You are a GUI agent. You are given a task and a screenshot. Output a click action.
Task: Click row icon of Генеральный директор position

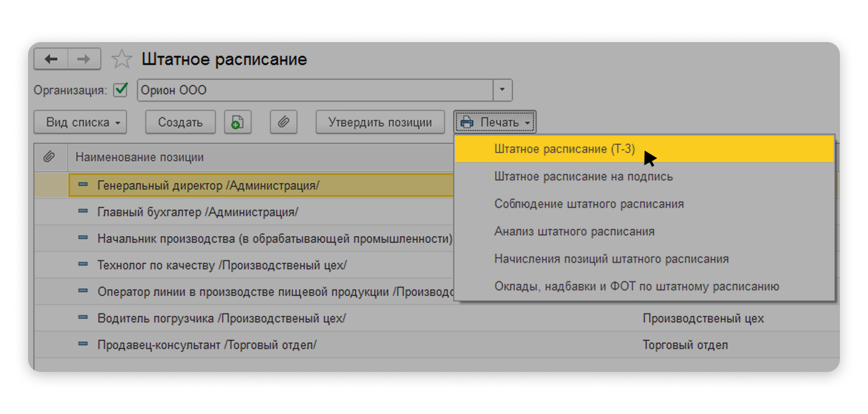point(82,185)
